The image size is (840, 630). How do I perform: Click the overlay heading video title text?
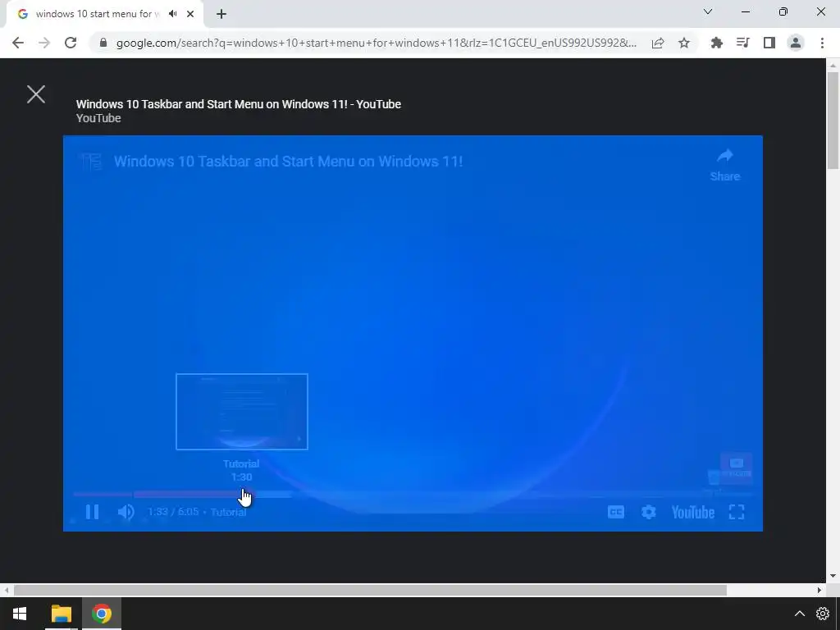click(x=239, y=104)
